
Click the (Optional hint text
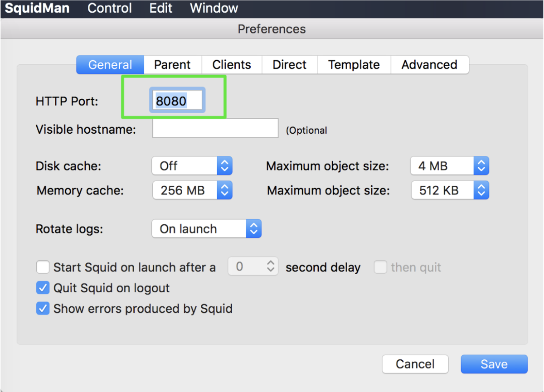click(306, 130)
